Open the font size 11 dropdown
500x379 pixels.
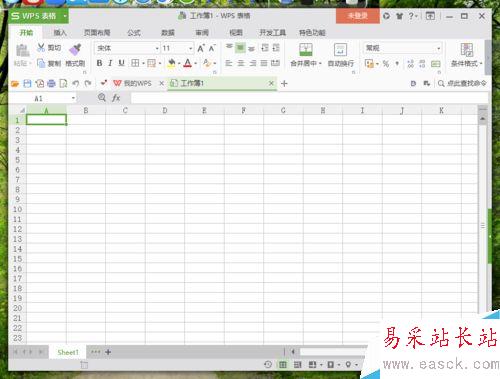click(190, 49)
